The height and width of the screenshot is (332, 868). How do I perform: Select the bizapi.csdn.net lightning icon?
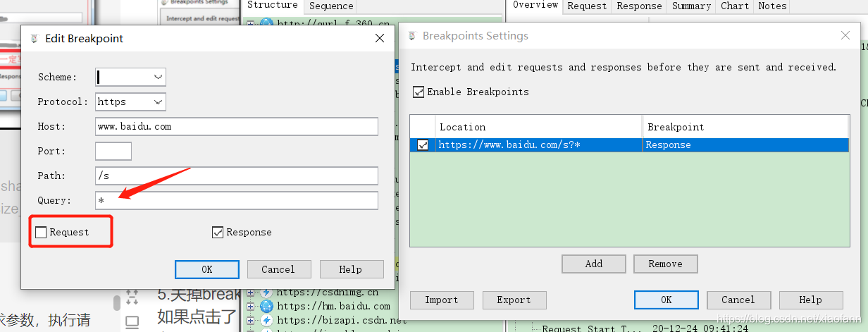click(266, 321)
